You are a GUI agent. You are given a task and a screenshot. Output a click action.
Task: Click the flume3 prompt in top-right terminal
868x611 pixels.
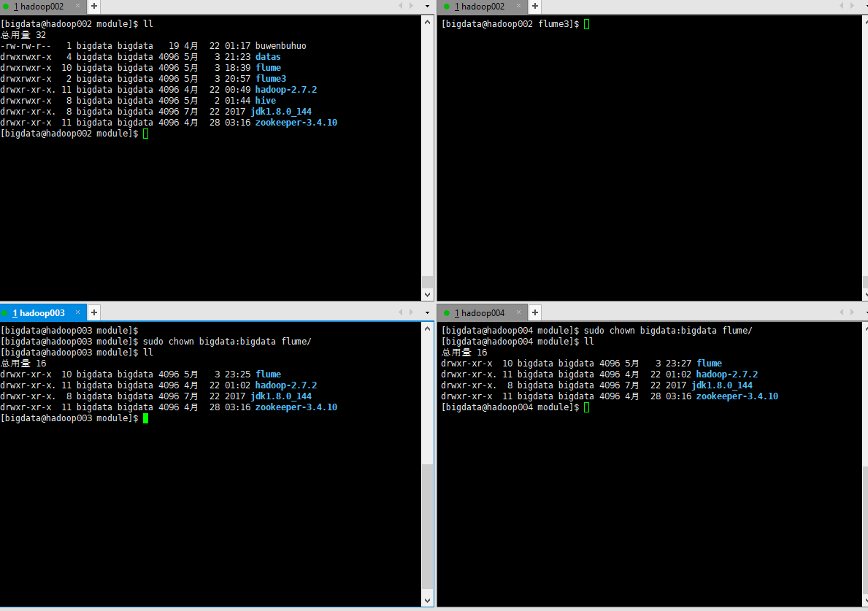point(510,24)
